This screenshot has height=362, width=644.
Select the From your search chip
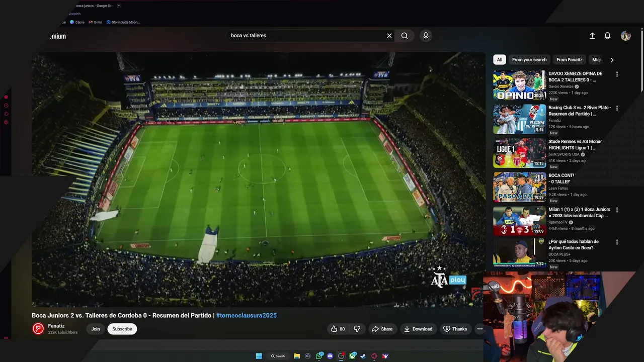pyautogui.click(x=529, y=60)
